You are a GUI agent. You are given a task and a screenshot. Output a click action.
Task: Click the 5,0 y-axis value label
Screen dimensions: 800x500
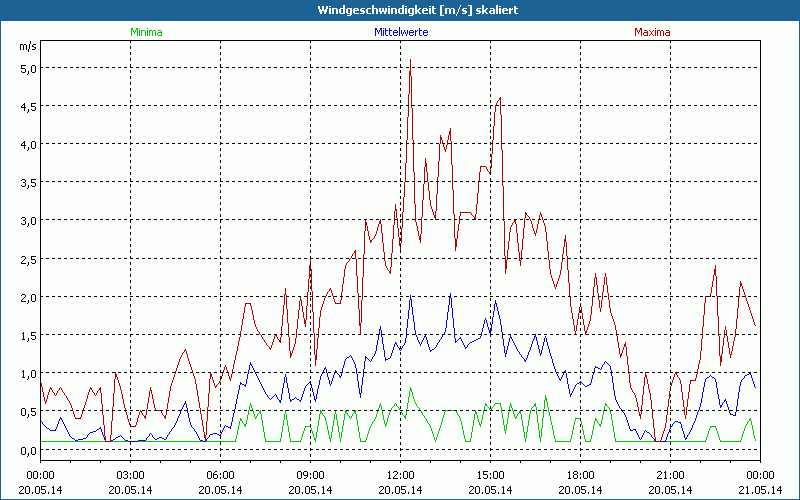[27, 68]
